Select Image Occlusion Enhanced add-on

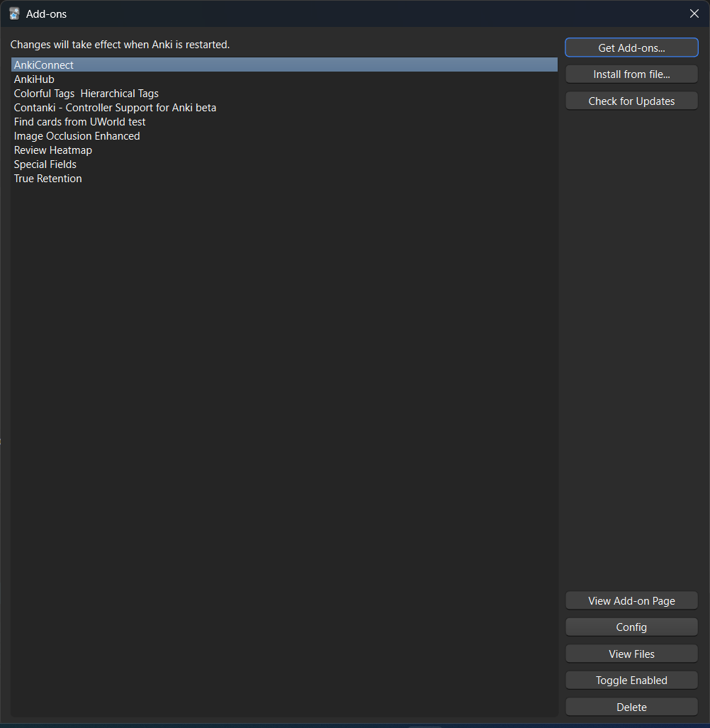pyautogui.click(x=284, y=136)
